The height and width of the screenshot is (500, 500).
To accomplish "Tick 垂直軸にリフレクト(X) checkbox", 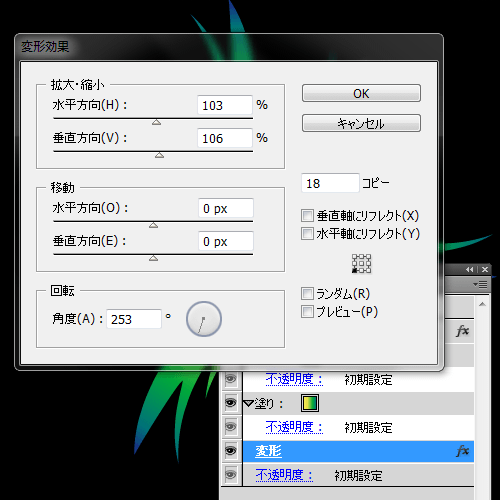I will click(x=307, y=215).
